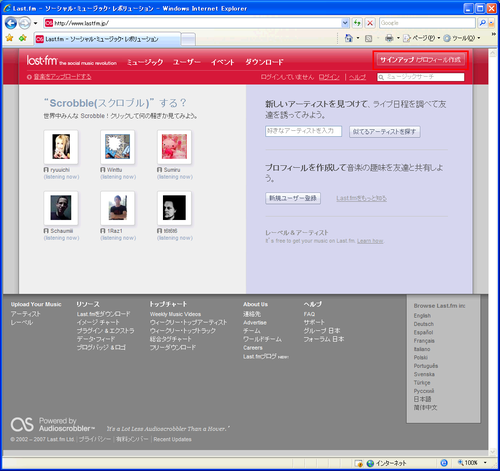Click the Stop loading X icon
Viewport: 500px width, 471px height.
[370, 23]
